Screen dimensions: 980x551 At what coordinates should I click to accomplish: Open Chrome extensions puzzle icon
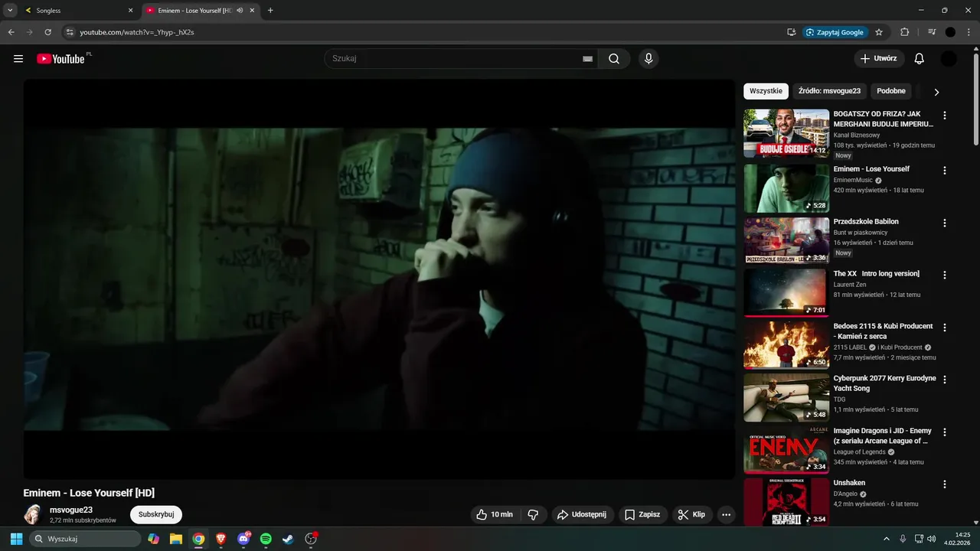pos(905,32)
